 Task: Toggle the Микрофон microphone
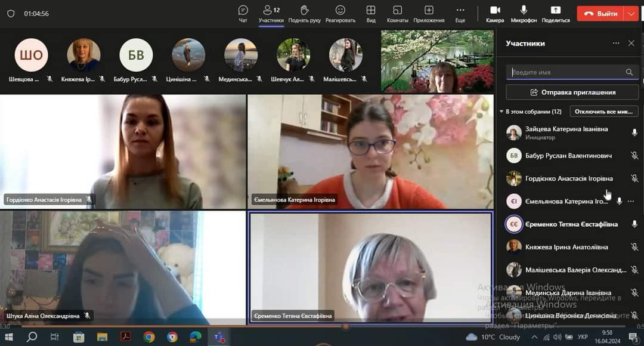(524, 14)
